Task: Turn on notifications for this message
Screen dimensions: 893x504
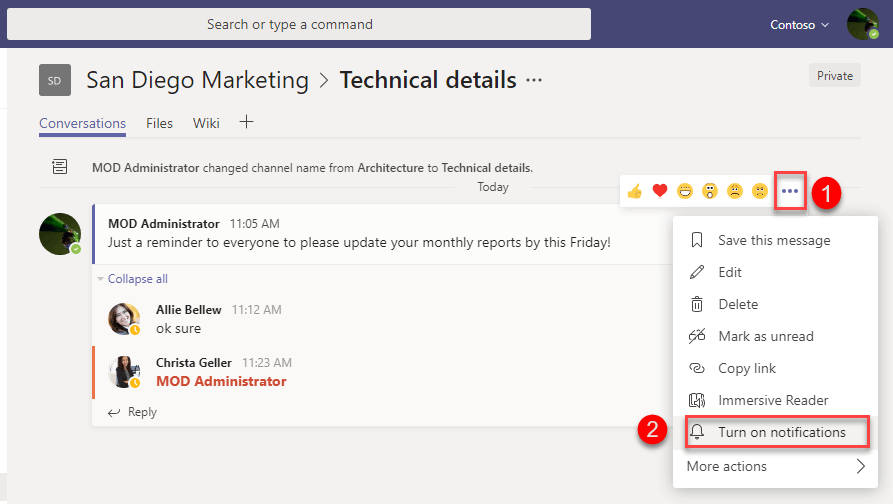Action: coord(781,432)
